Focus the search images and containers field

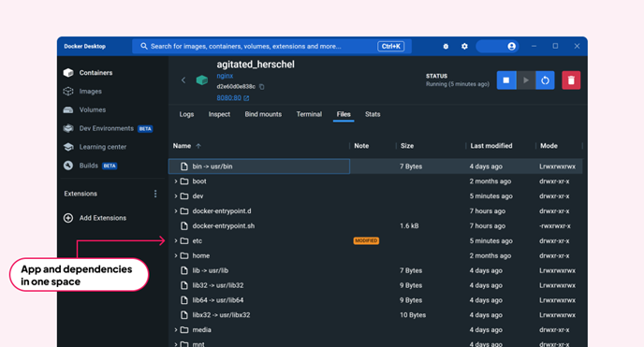pos(271,47)
